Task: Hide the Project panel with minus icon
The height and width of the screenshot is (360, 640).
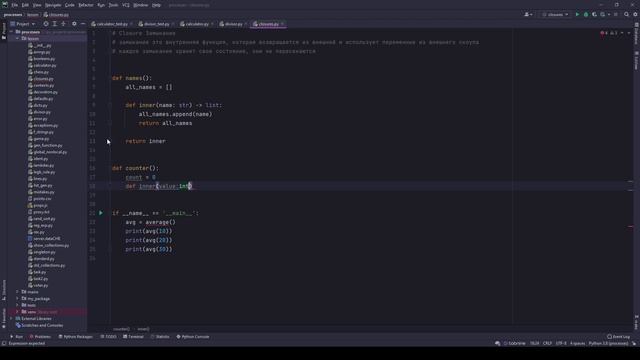Action: (83, 24)
